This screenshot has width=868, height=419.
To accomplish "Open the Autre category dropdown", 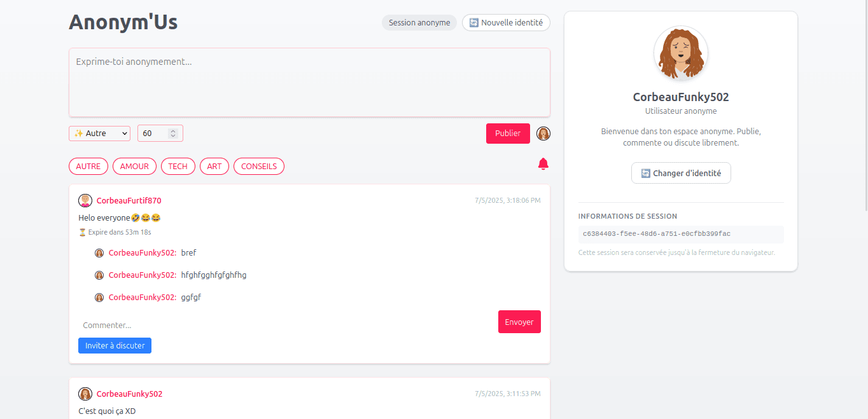I will [x=99, y=133].
